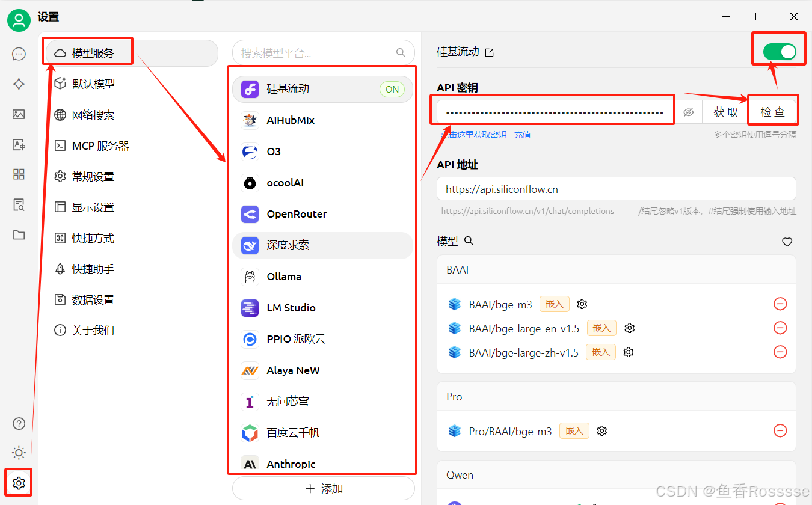Viewport: 812px width, 505px height.
Task: Open the image painting sidebar icon
Action: (x=19, y=114)
